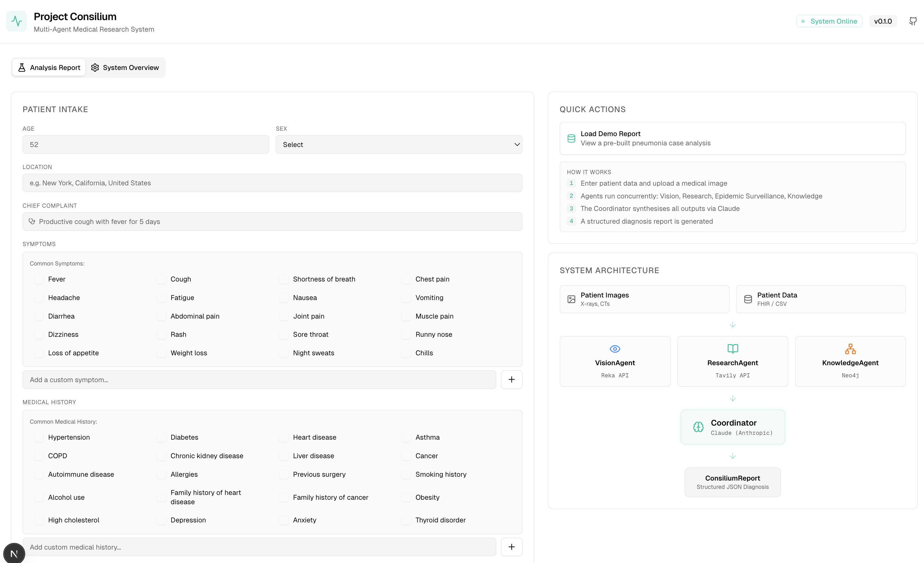Load the Demo Report

732,138
